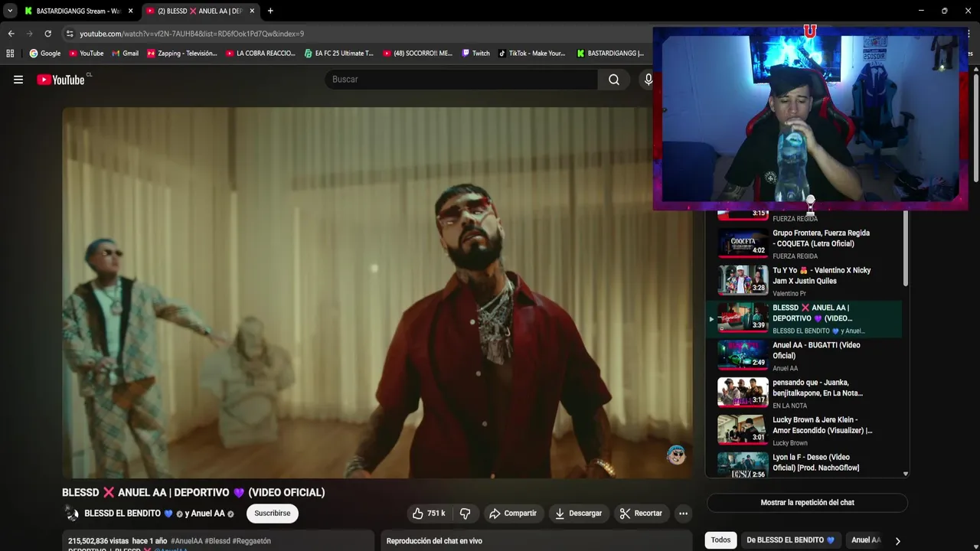The height and width of the screenshot is (551, 980).
Task: Close the BASTARDIGANGG Stream tab
Action: click(x=130, y=11)
